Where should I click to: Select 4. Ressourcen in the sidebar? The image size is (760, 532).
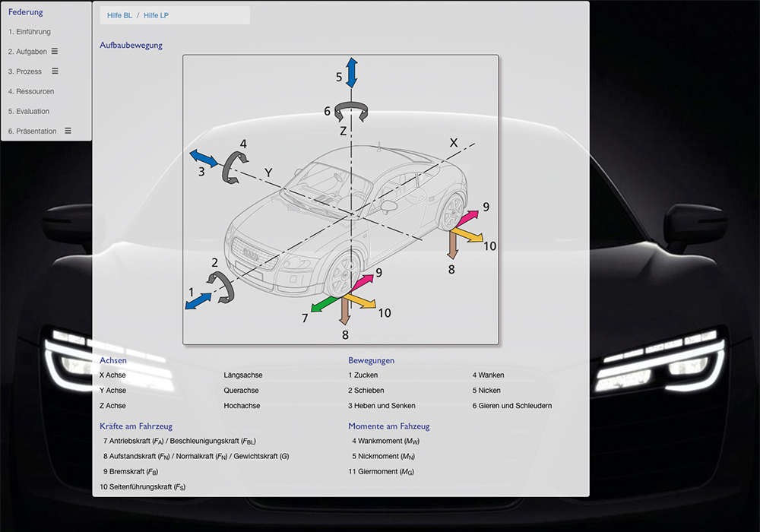tap(31, 91)
